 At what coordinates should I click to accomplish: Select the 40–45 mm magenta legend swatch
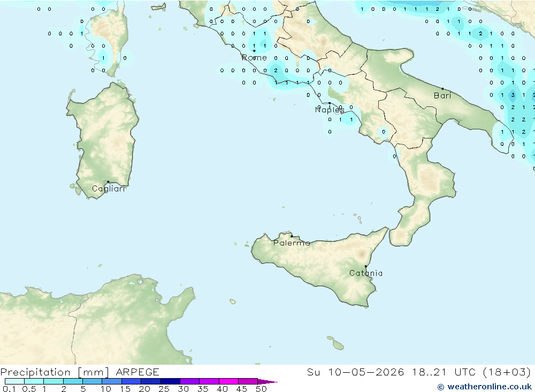point(228,381)
